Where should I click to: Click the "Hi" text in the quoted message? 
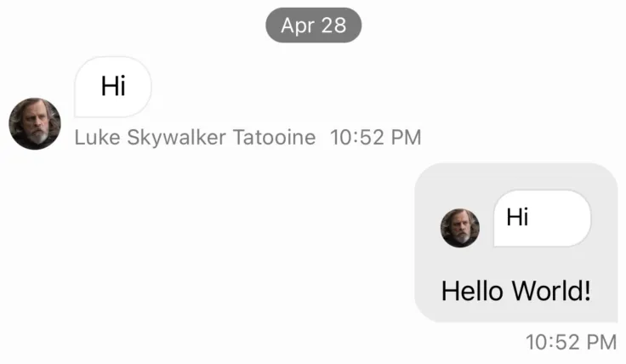tap(517, 218)
